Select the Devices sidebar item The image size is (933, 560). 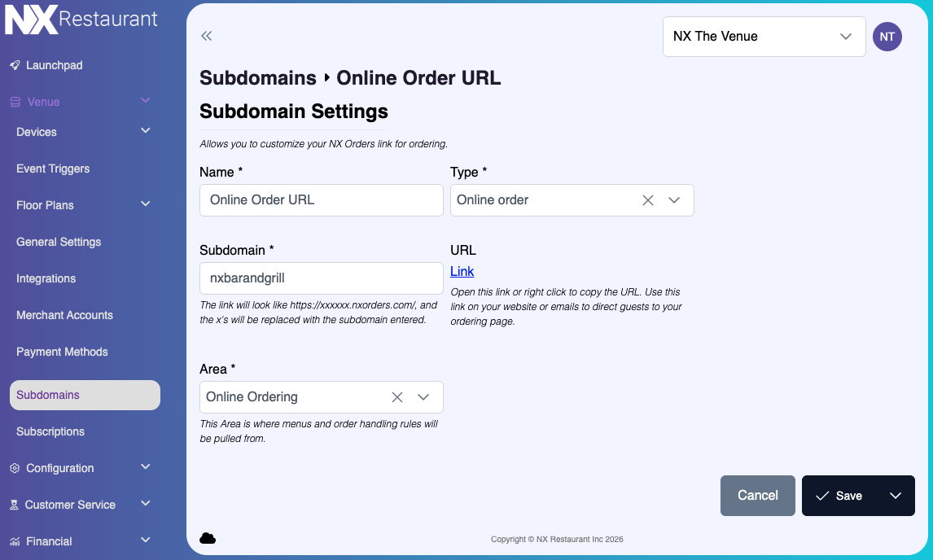tap(36, 131)
